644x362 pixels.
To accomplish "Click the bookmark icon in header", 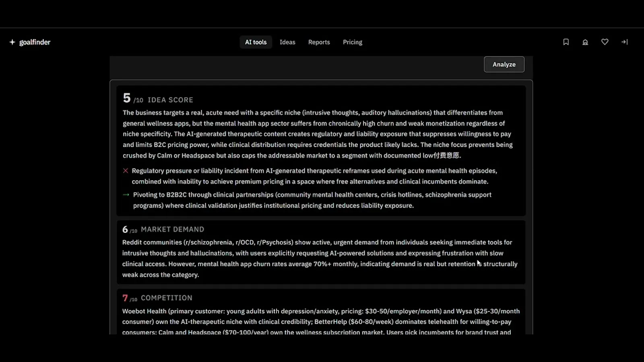I will [566, 42].
